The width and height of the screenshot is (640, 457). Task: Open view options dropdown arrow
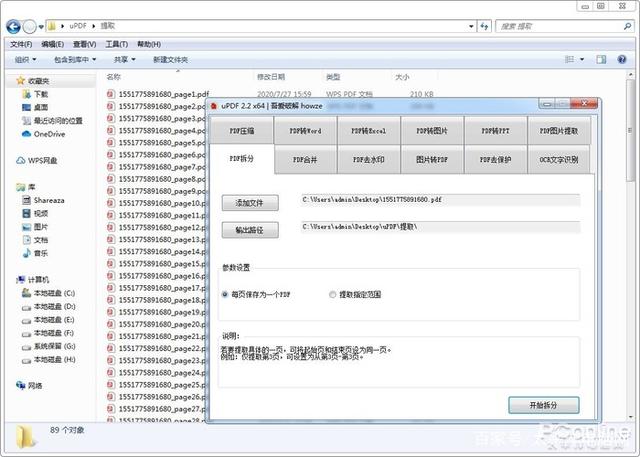pyautogui.click(x=582, y=60)
